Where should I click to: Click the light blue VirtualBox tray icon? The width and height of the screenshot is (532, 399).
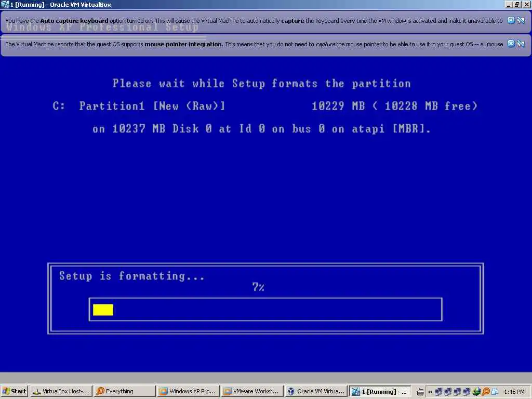495,392
